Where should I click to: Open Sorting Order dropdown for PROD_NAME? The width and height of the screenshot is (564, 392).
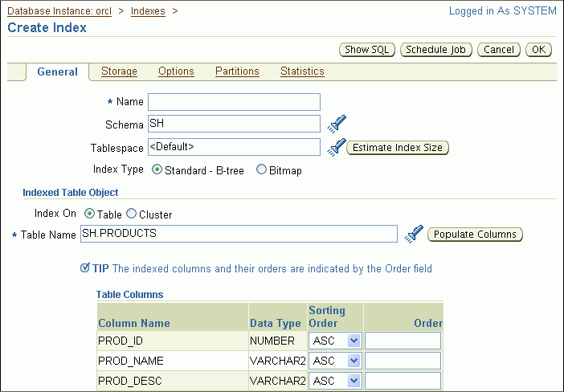(335, 361)
